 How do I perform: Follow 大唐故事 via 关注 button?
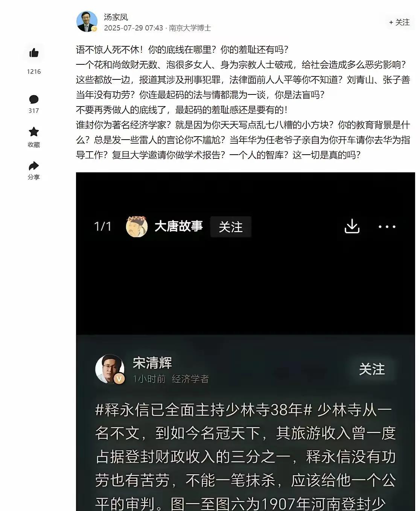point(231,227)
